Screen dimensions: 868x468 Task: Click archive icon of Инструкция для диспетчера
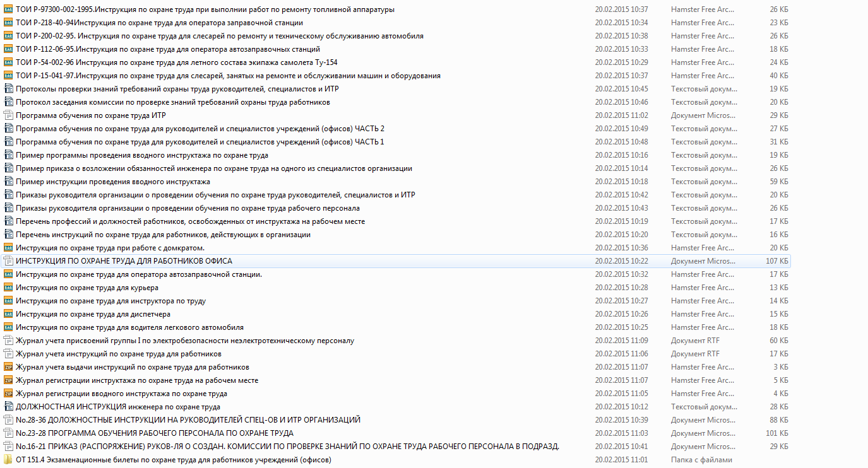point(8,314)
